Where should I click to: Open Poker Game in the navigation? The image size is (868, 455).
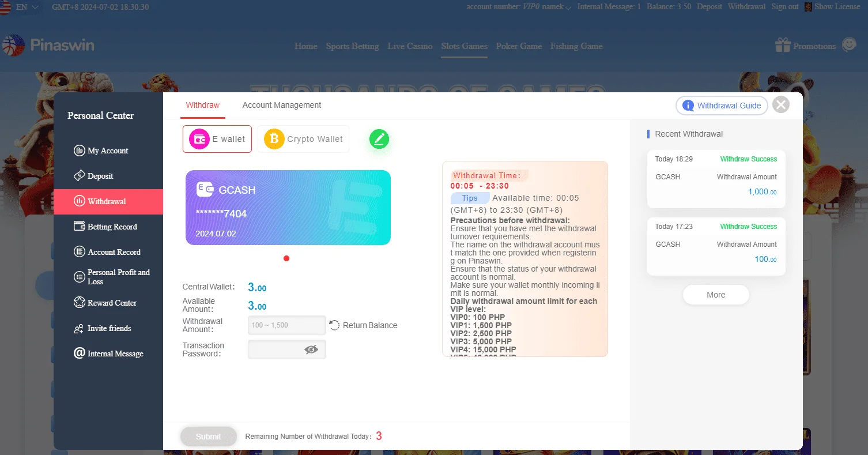tap(519, 46)
